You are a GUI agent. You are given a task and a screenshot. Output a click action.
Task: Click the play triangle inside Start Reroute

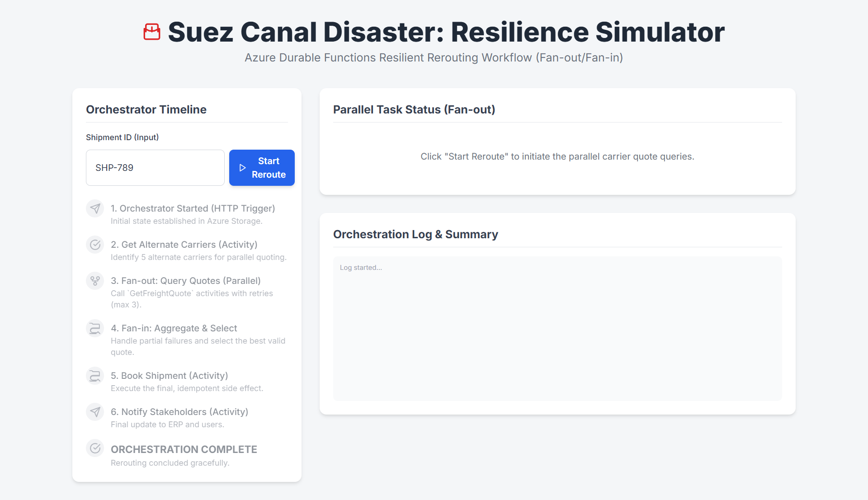pyautogui.click(x=242, y=168)
